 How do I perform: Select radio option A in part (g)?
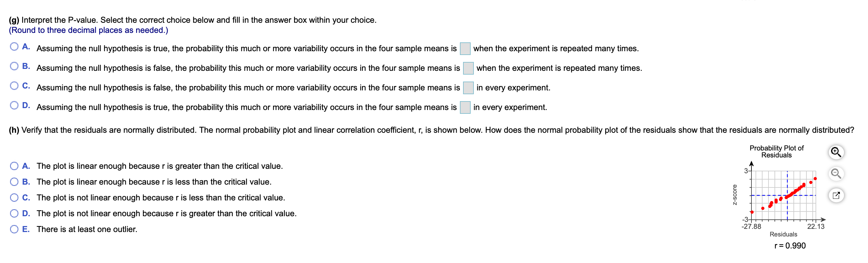pyautogui.click(x=14, y=47)
